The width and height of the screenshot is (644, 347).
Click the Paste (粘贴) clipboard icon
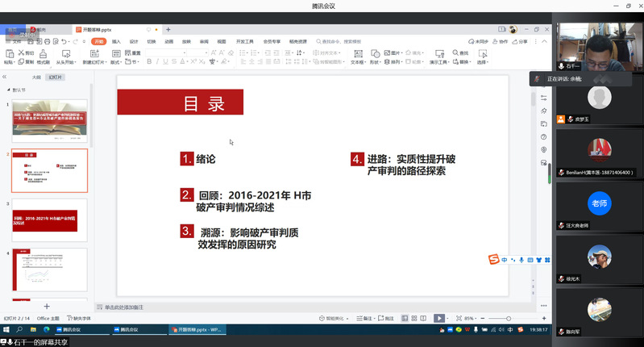pos(8,54)
